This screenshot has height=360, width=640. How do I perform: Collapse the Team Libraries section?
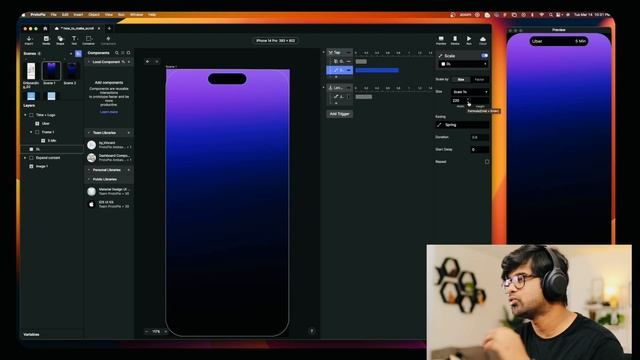(89, 133)
